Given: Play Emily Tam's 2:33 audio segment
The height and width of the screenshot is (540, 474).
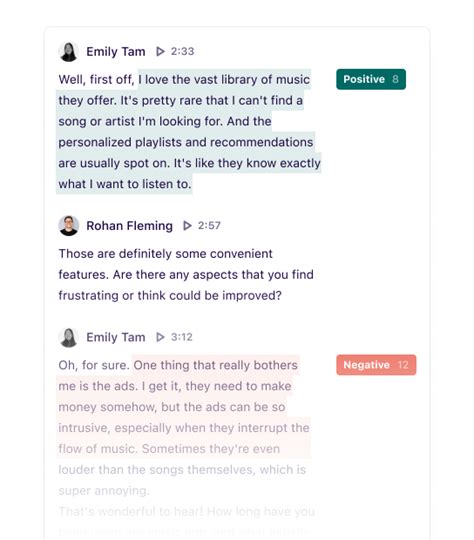Looking at the screenshot, I should [160, 51].
